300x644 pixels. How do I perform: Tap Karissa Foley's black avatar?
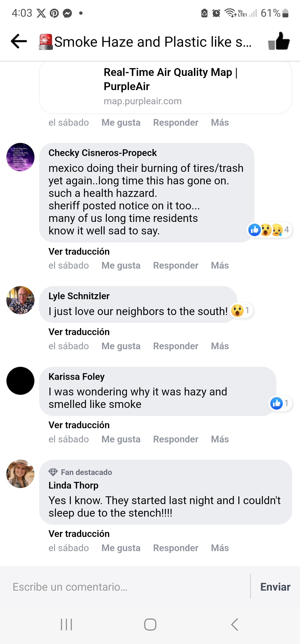click(x=21, y=381)
